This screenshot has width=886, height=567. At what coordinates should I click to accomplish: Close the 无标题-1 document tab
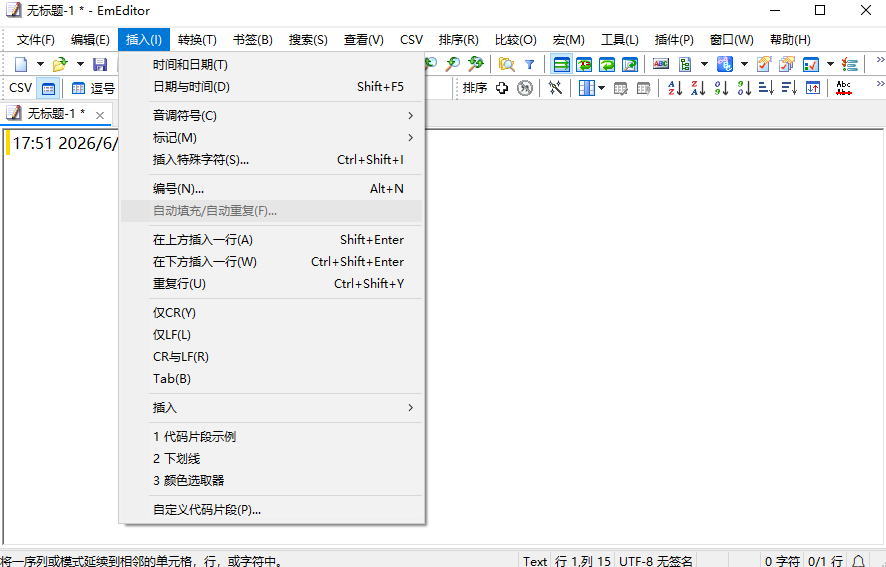[100, 115]
